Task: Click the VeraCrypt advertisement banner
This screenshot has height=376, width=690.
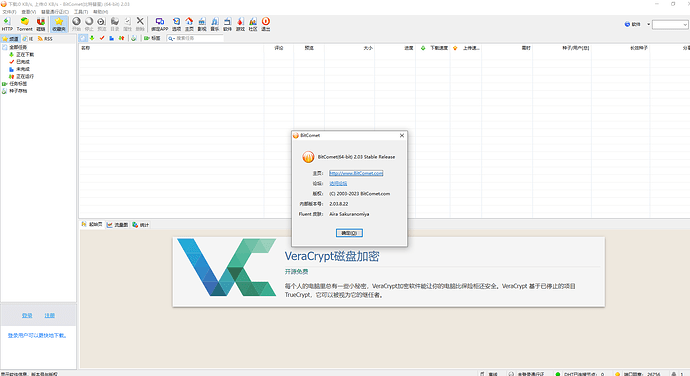Action: [x=389, y=272]
